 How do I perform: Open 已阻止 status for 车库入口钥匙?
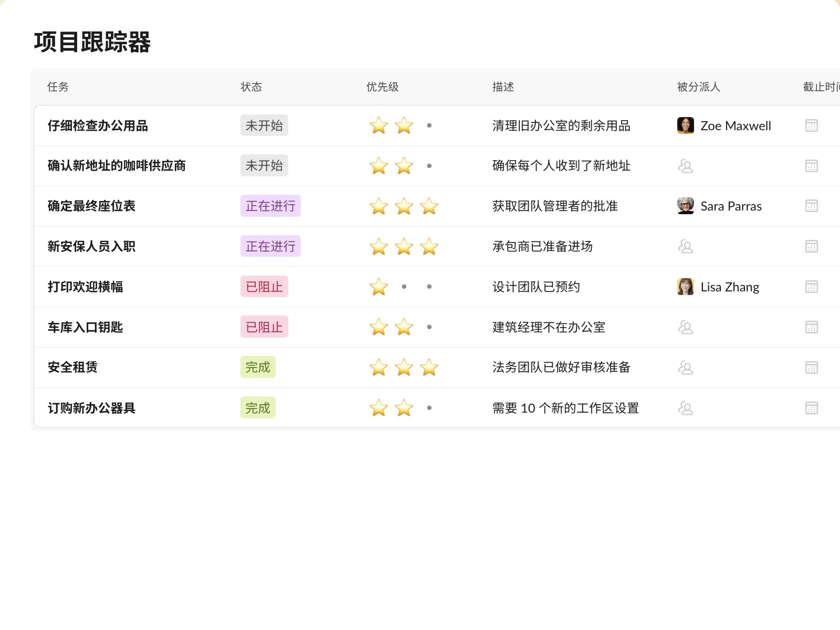coord(264,327)
